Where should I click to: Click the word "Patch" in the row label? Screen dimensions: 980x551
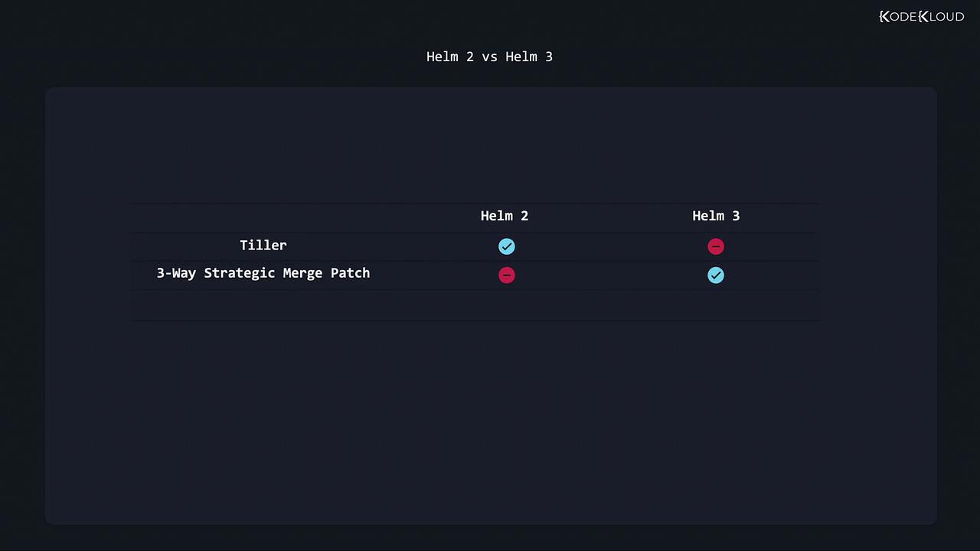click(350, 273)
